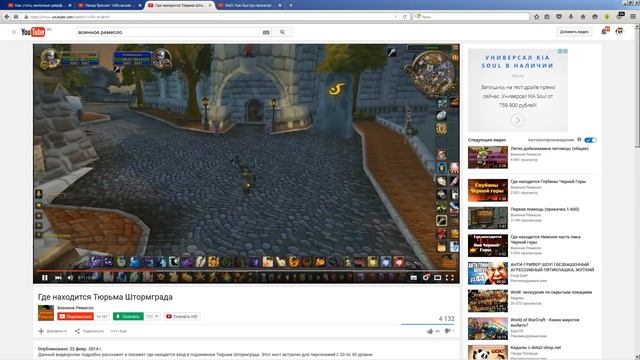Click the YouTube search input field

[x=167, y=32]
